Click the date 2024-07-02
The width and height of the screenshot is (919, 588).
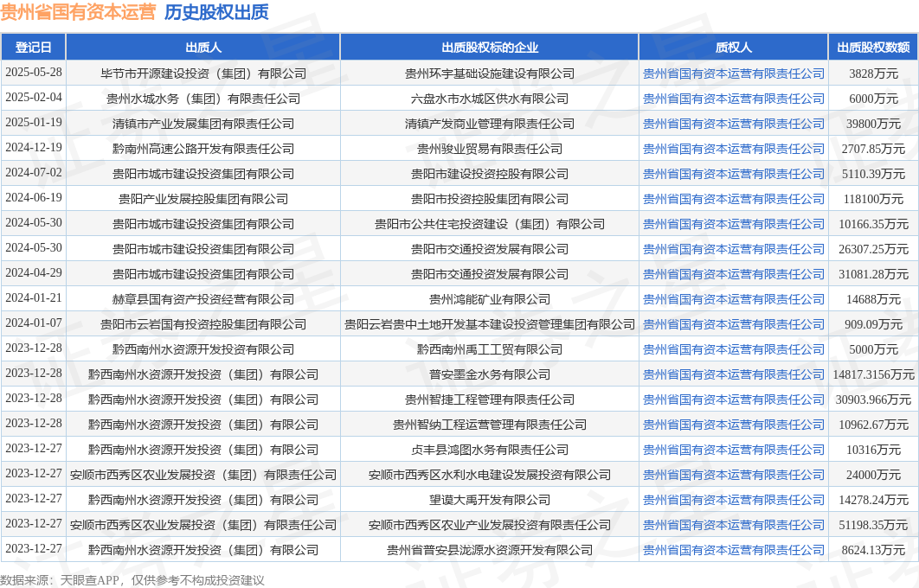34,173
